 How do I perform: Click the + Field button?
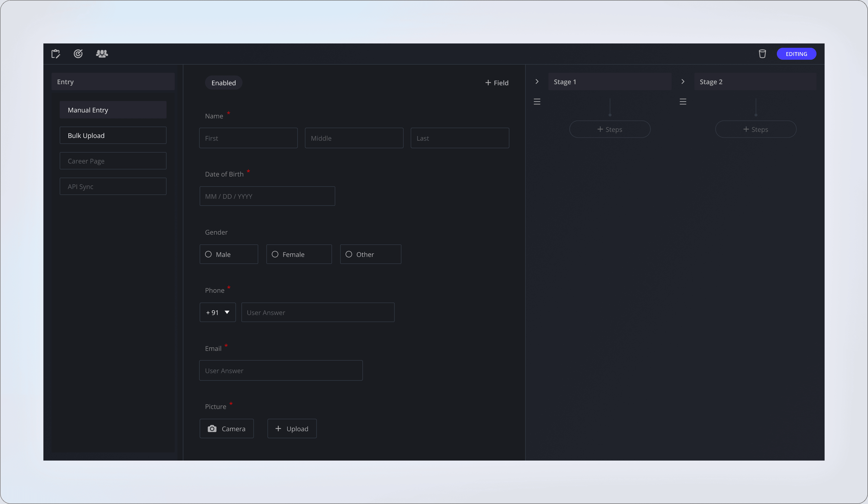coord(497,83)
